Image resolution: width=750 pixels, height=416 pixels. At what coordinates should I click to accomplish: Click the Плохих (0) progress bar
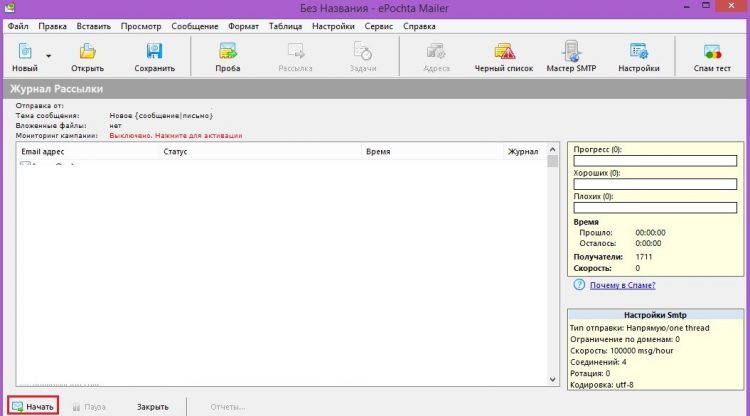pyautogui.click(x=655, y=208)
